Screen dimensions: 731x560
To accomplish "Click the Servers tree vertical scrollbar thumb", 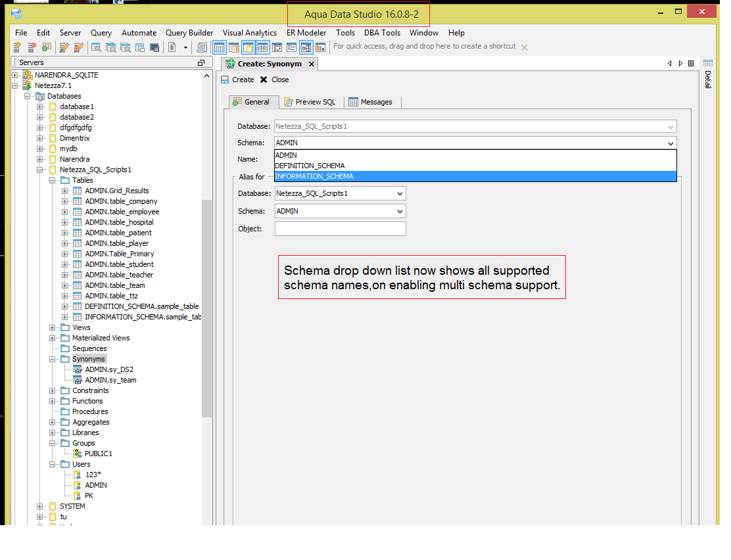I will [206, 308].
